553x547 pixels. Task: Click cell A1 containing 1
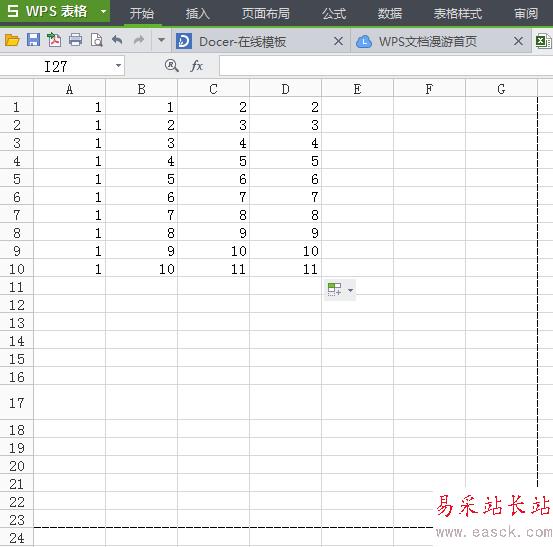tap(69, 107)
